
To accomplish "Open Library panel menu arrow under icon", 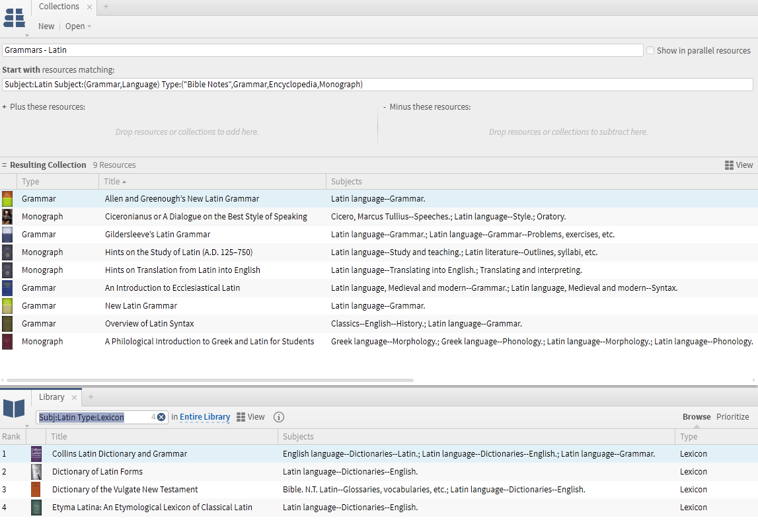I will [27, 426].
